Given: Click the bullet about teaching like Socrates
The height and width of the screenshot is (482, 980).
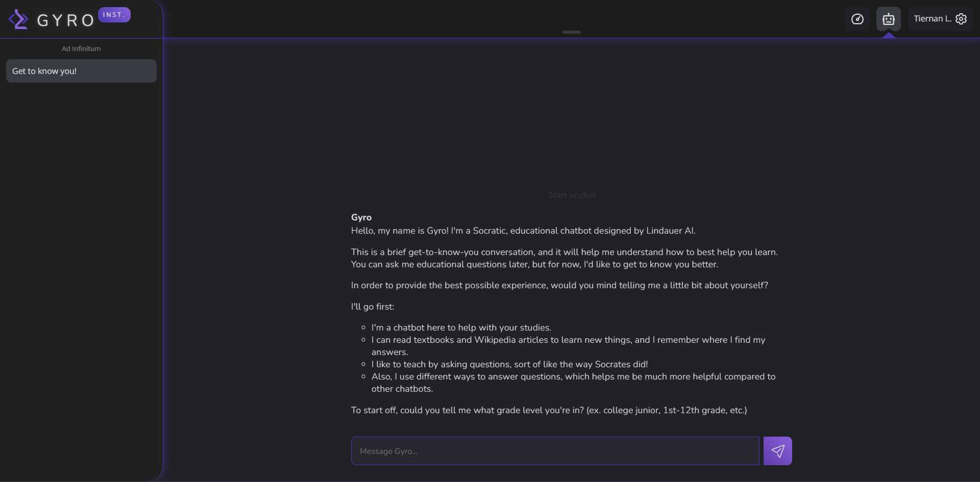Looking at the screenshot, I should [509, 364].
